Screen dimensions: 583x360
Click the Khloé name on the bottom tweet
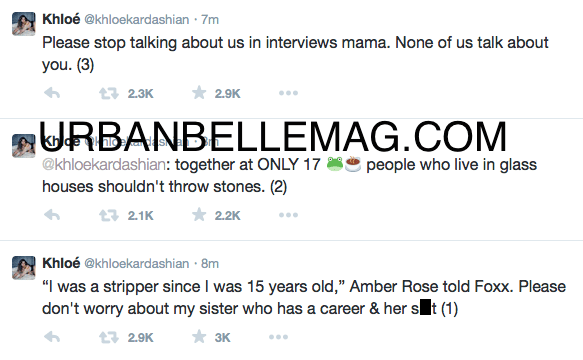(61, 263)
